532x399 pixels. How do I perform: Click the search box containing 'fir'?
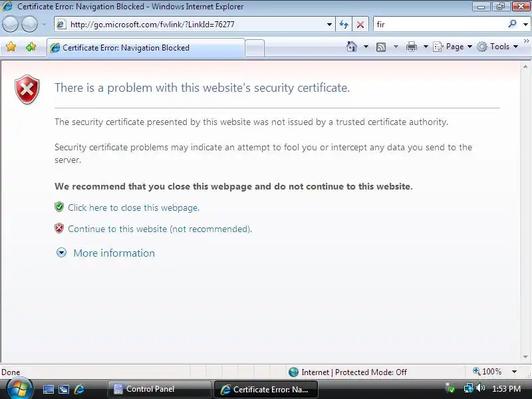point(440,25)
